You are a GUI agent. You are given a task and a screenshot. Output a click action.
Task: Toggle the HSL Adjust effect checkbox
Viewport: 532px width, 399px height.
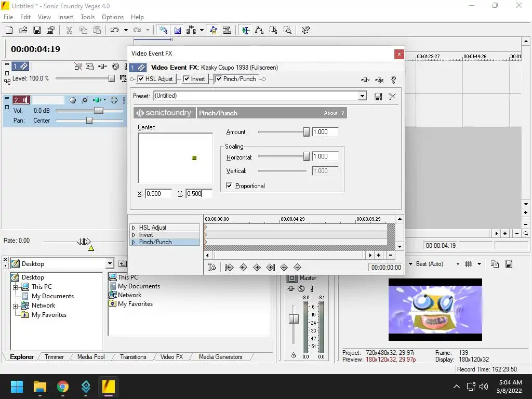tap(141, 79)
